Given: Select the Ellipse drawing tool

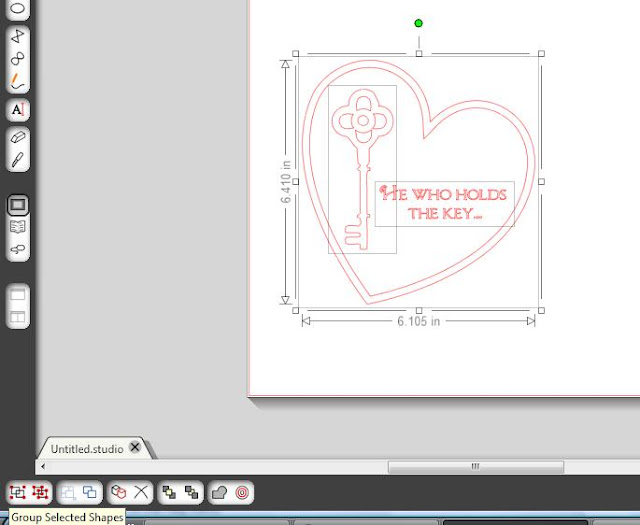Looking at the screenshot, I should (x=18, y=8).
